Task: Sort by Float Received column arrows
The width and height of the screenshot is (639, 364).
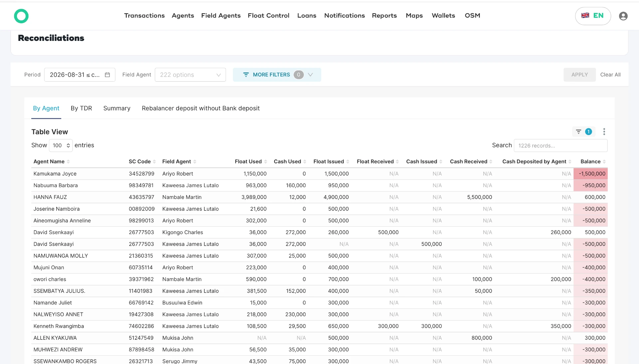Action: (x=397, y=162)
